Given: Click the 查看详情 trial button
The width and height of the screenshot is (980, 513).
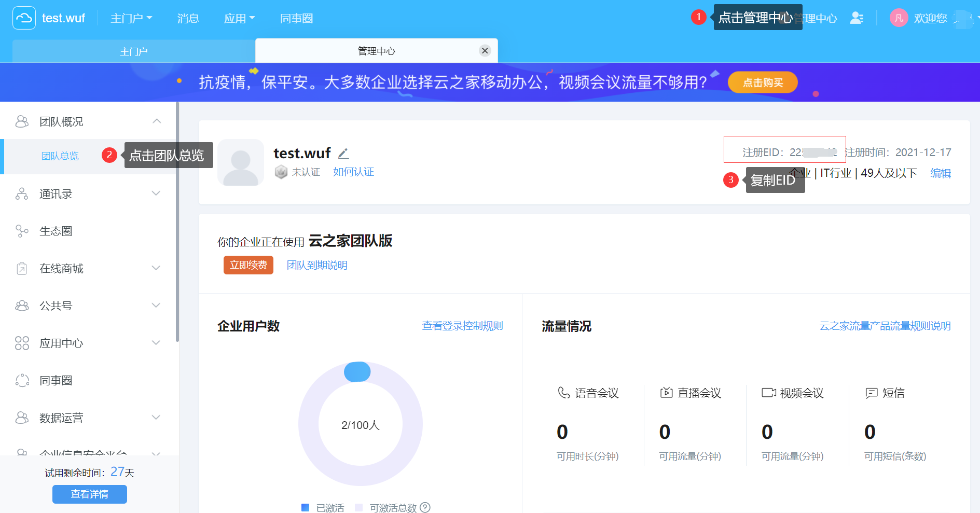Looking at the screenshot, I should click(90, 494).
